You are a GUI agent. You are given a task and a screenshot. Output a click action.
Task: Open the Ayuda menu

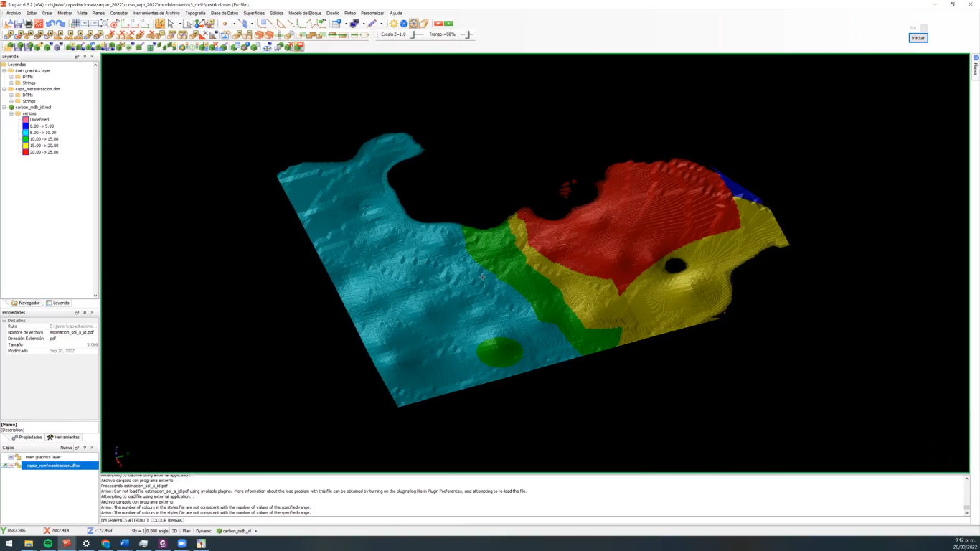pyautogui.click(x=396, y=13)
